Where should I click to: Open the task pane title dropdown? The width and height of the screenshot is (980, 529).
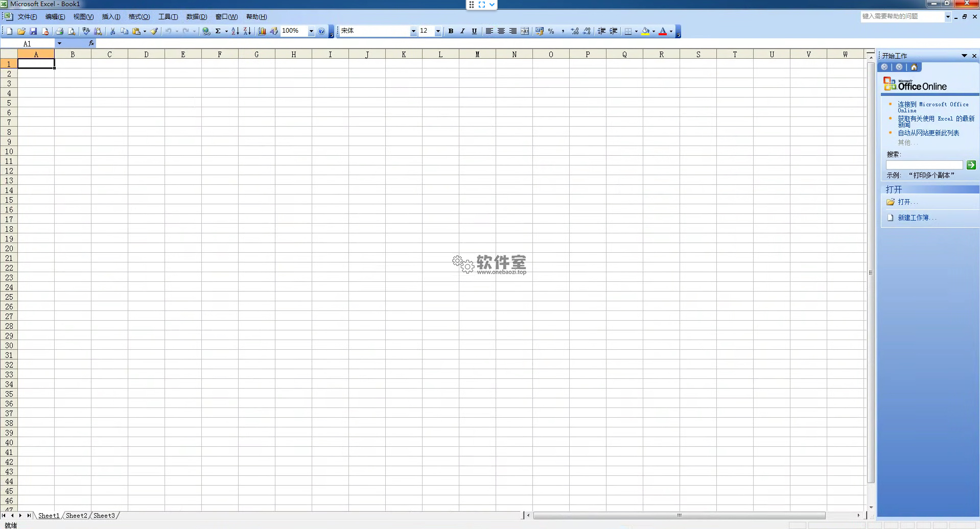click(x=964, y=56)
